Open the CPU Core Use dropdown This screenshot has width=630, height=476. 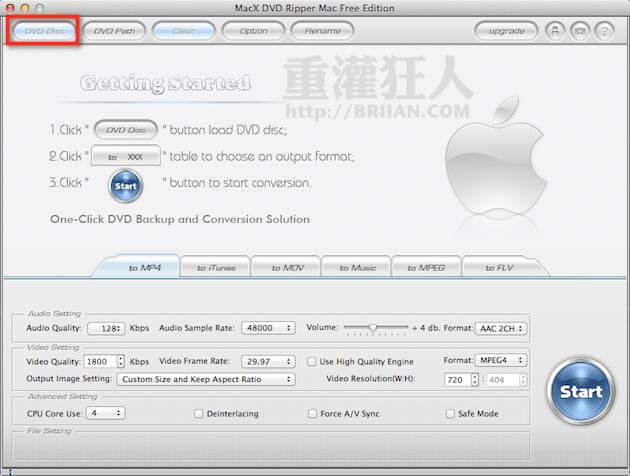pos(105,413)
